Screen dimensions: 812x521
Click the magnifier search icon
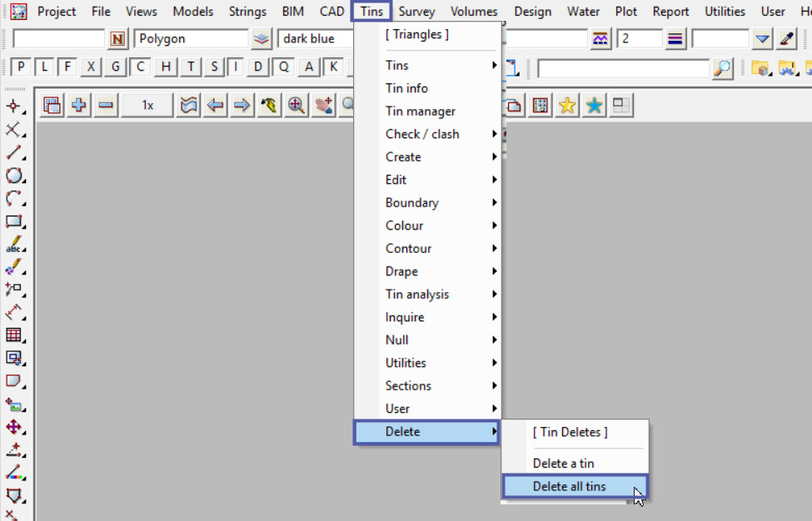[x=722, y=67]
